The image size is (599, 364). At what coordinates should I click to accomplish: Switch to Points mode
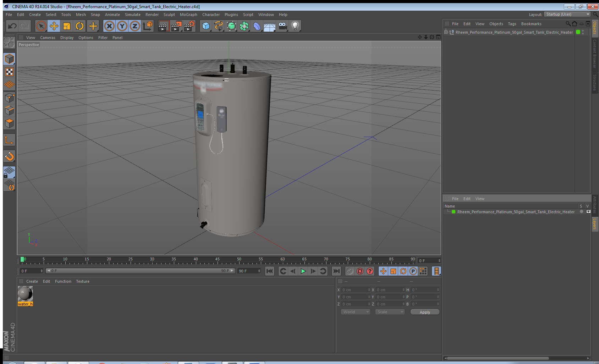[9, 98]
